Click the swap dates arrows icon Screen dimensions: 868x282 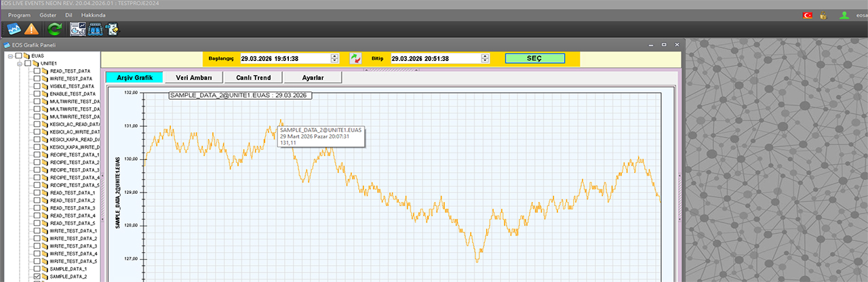(x=355, y=59)
